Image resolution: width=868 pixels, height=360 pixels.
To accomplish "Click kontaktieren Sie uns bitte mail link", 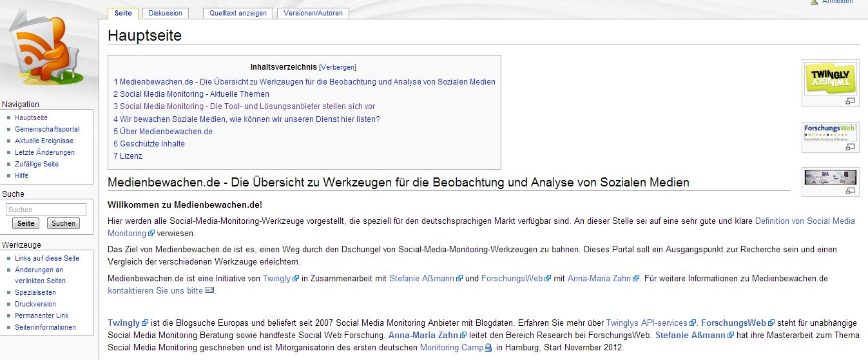I will click(x=160, y=291).
